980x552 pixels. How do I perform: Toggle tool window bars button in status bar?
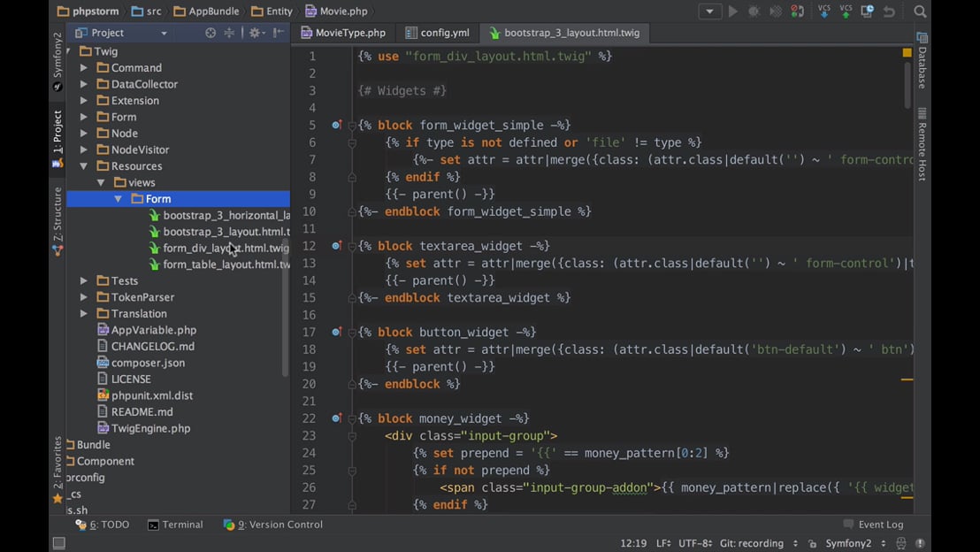58,543
